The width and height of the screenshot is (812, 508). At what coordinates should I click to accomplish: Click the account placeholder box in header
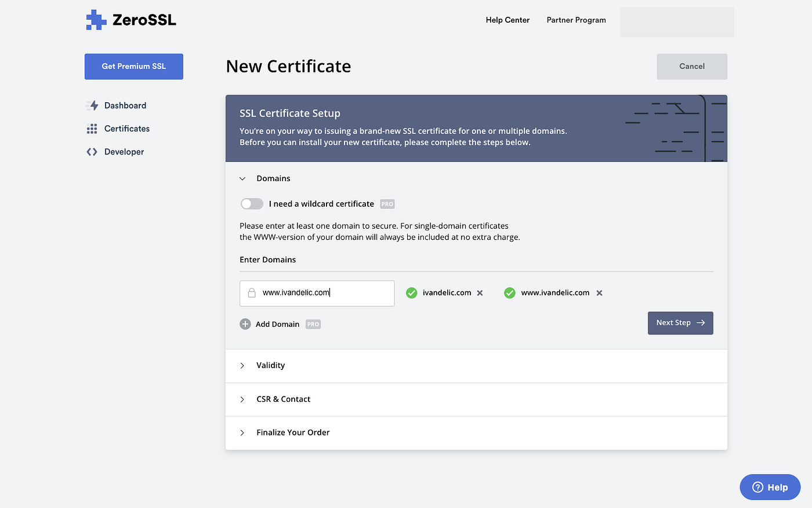coord(677,22)
